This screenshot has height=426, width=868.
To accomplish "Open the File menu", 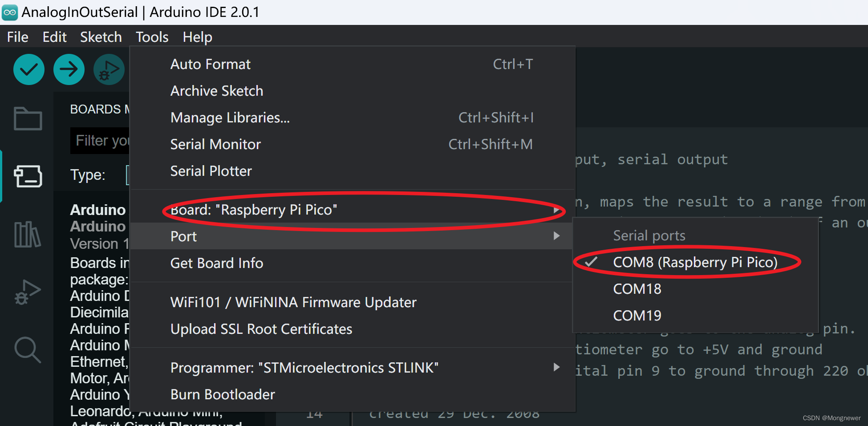I will pyautogui.click(x=18, y=37).
